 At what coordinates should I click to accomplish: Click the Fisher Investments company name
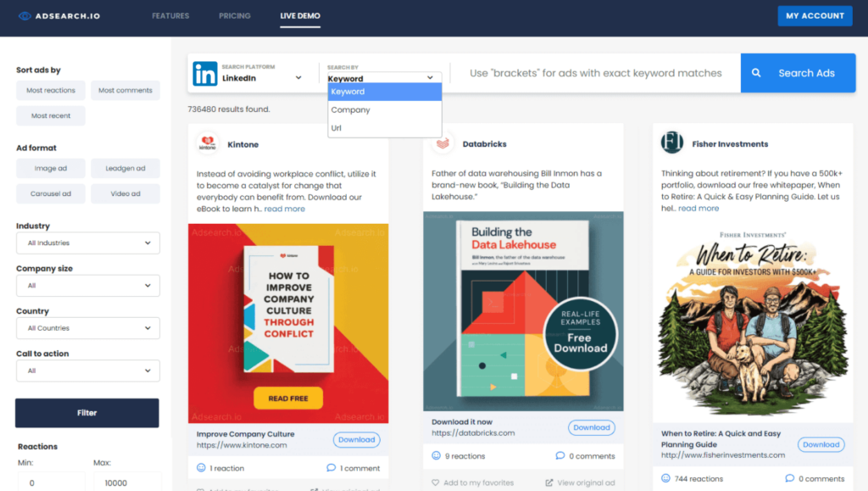coord(730,144)
